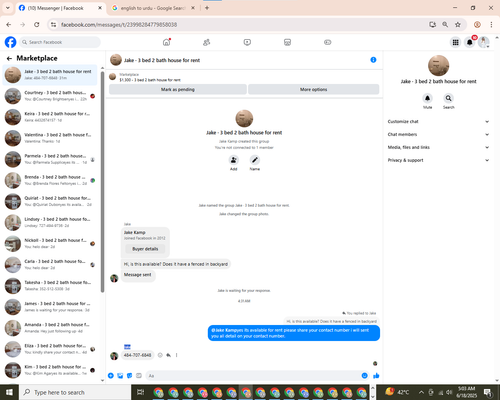Bookmark this page with the star icon

click(458, 24)
